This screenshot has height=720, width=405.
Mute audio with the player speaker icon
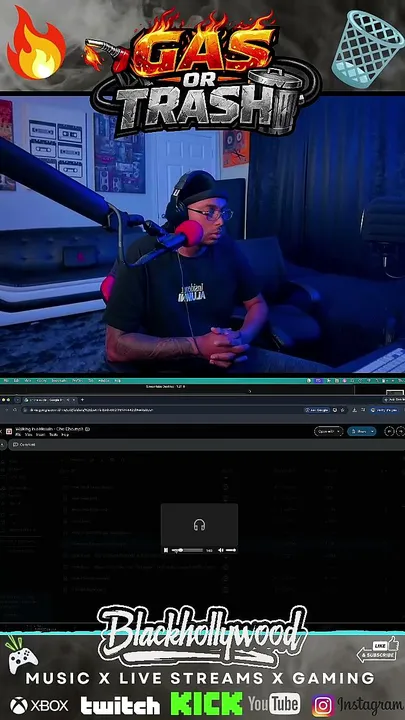click(220, 550)
